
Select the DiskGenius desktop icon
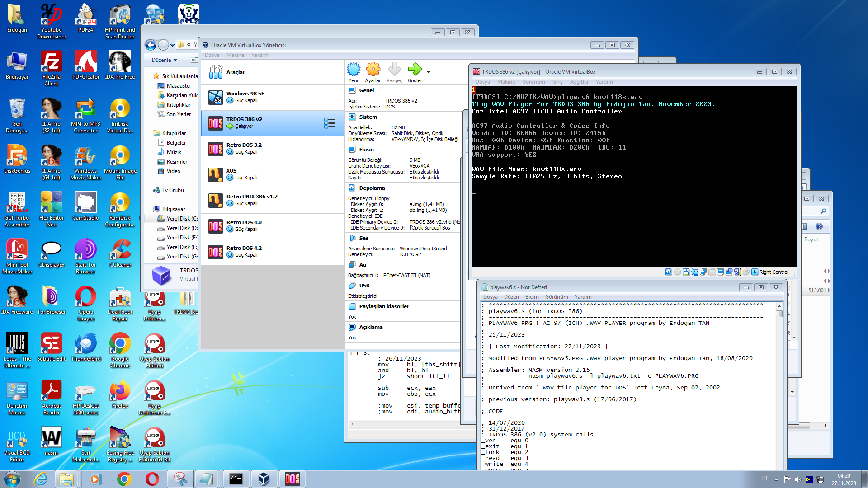[x=17, y=159]
